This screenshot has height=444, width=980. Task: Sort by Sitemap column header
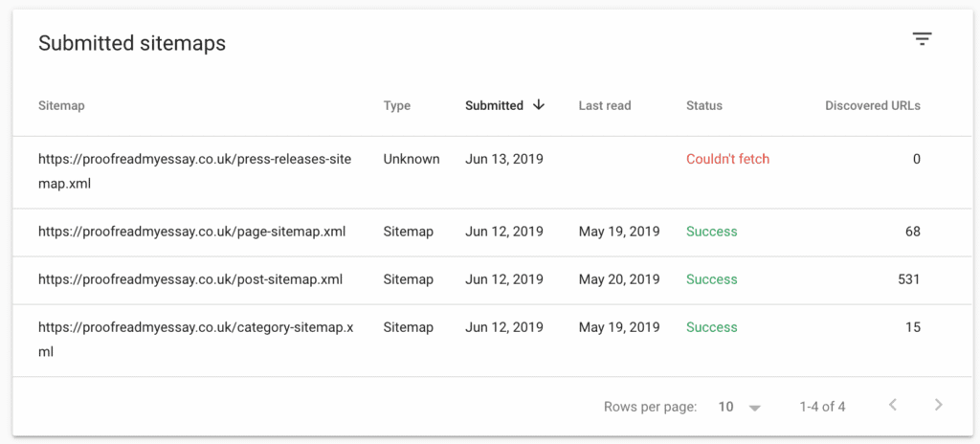click(61, 105)
